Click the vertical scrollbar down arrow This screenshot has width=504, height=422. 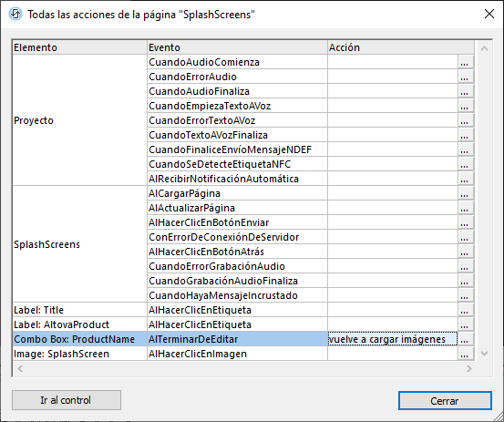(484, 354)
